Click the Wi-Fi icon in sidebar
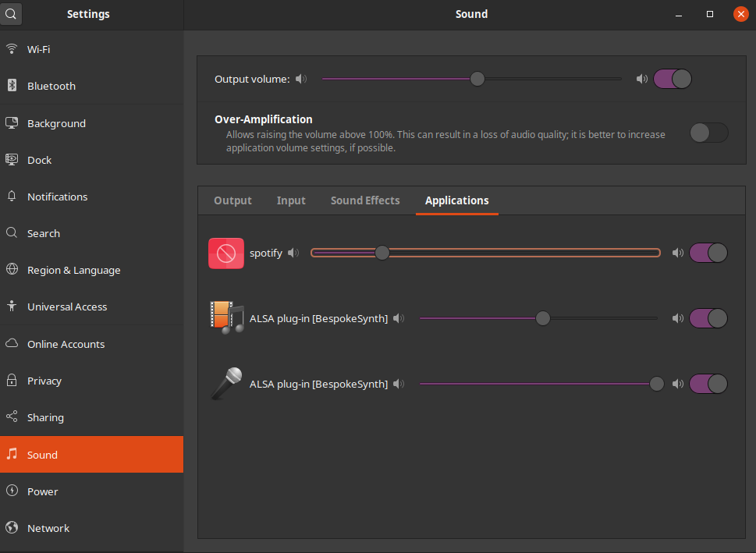Viewport: 756px width, 553px height. coord(12,49)
